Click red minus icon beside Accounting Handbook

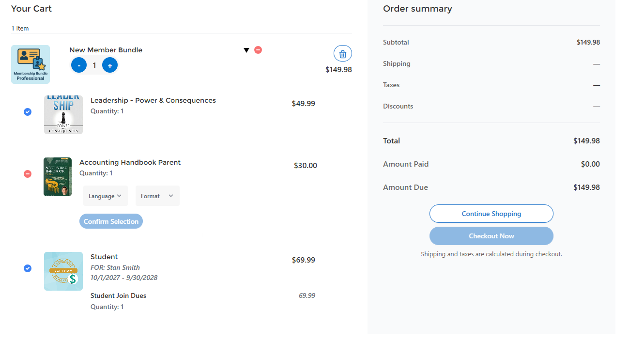(x=28, y=173)
